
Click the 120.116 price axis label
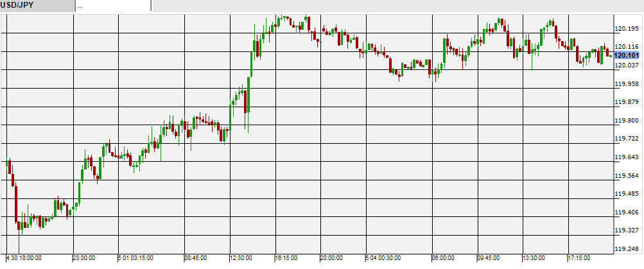(x=626, y=47)
